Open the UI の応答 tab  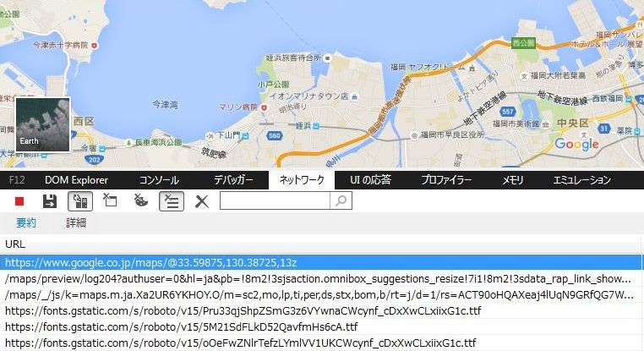point(370,180)
